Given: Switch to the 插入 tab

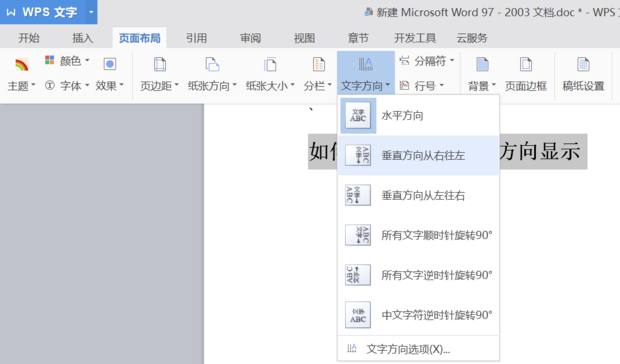Looking at the screenshot, I should tap(83, 38).
